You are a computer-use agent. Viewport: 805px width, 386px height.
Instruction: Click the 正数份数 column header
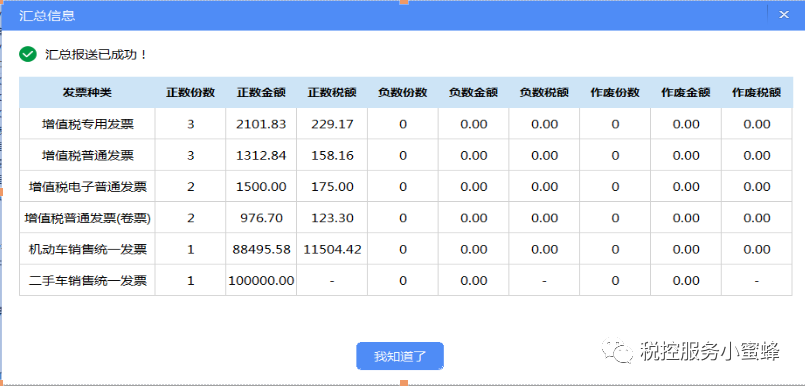(190, 92)
